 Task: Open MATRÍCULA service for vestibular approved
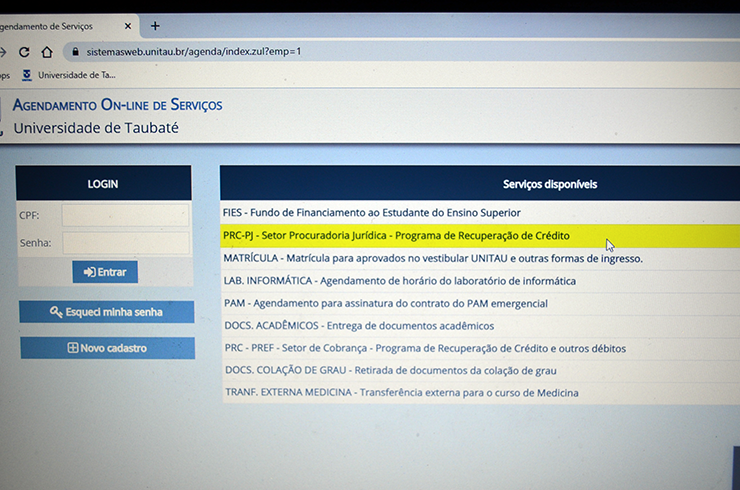[432, 258]
